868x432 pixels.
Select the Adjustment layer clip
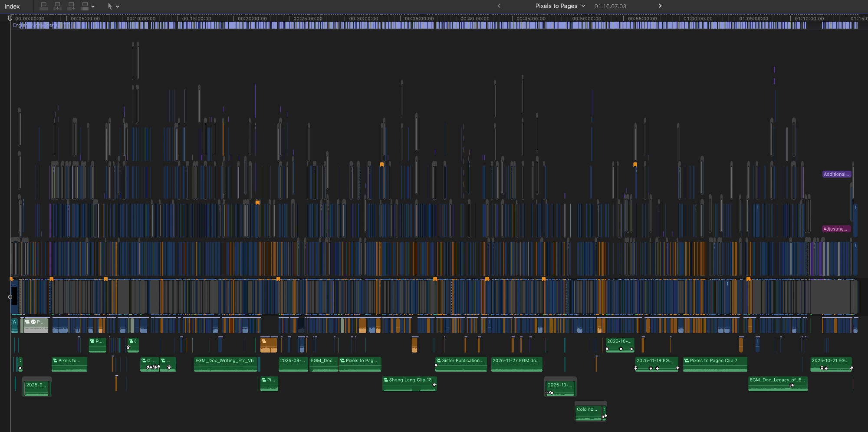click(836, 229)
